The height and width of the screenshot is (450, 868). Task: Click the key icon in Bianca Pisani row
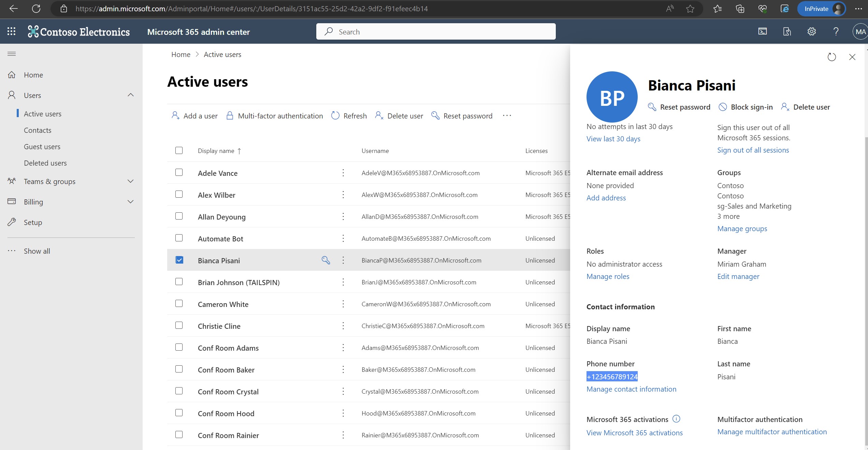pos(326,260)
